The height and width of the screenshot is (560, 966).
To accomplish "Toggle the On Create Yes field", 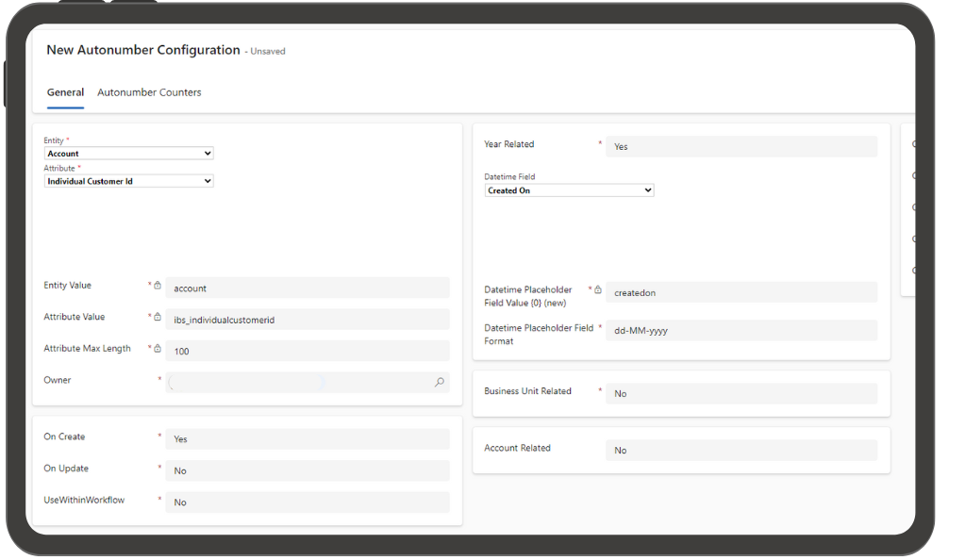I will pyautogui.click(x=308, y=438).
